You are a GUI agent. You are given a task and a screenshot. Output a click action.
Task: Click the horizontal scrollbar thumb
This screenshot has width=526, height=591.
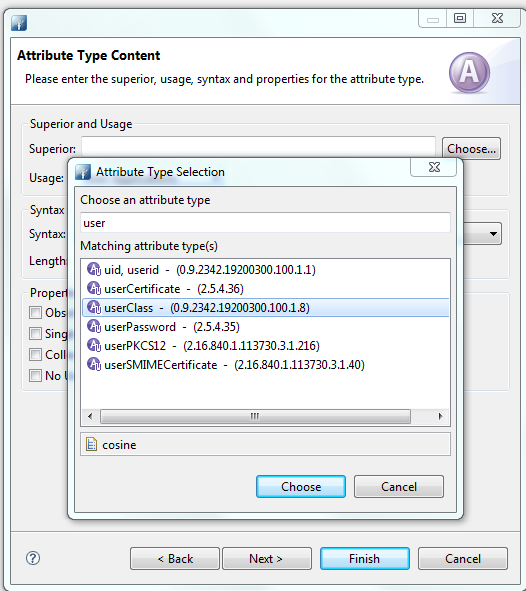click(255, 416)
